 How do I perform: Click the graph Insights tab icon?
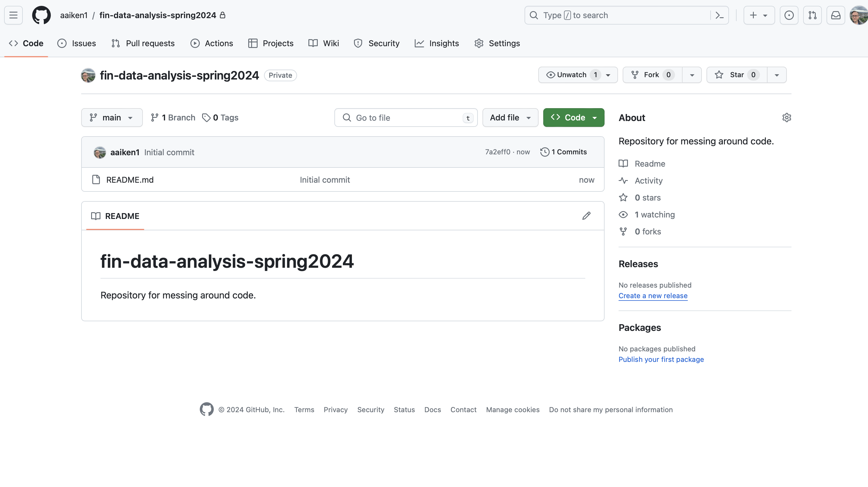[x=419, y=43]
